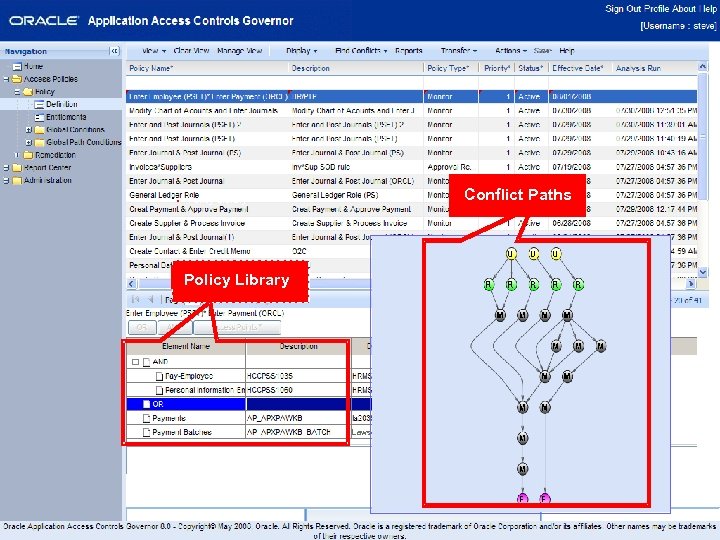Screen dimensions: 720x540
Task: Sort by the Effective Date column header
Action: [578, 68]
